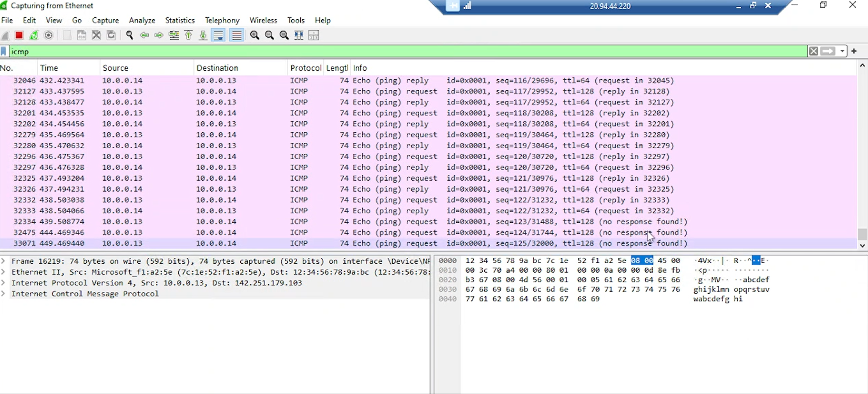Apply the display filter arrow
This screenshot has height=394, width=868.
pyautogui.click(x=828, y=52)
